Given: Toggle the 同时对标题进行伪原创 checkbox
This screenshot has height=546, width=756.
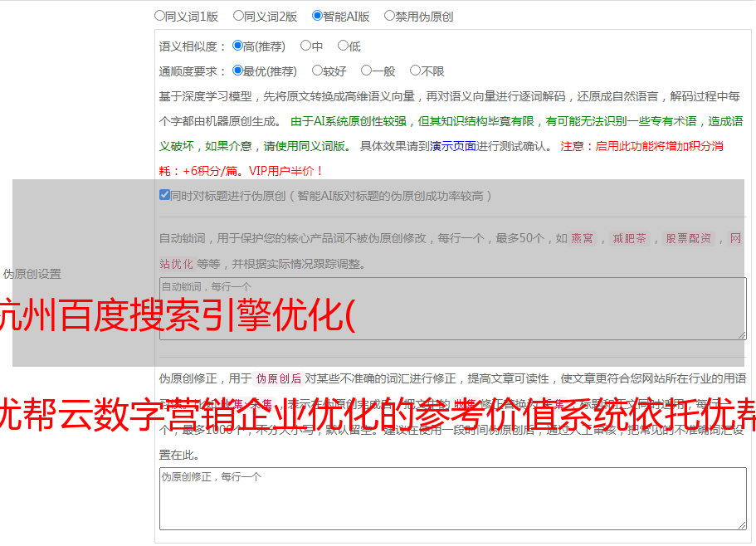Looking at the screenshot, I should [164, 195].
